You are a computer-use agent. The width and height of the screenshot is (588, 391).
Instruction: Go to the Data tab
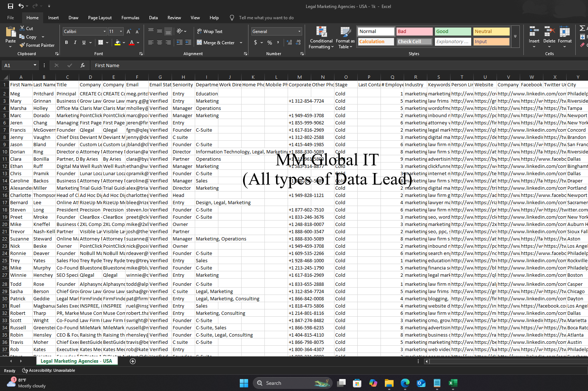pyautogui.click(x=153, y=17)
